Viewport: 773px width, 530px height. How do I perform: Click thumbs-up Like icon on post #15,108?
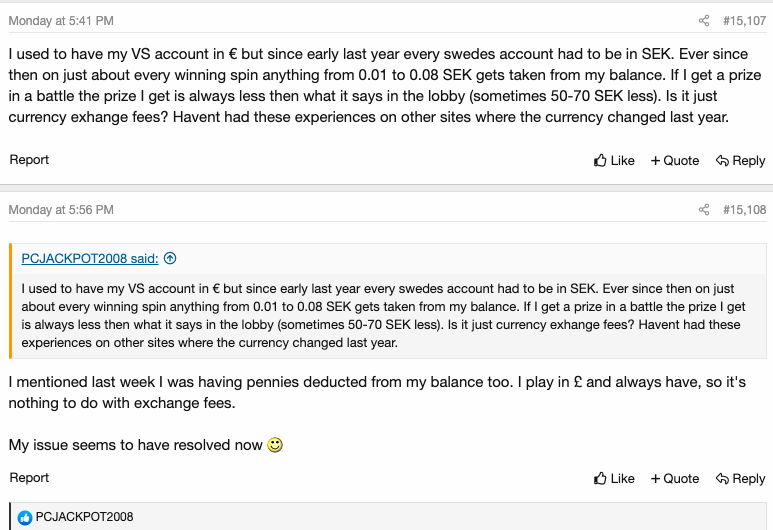point(600,478)
